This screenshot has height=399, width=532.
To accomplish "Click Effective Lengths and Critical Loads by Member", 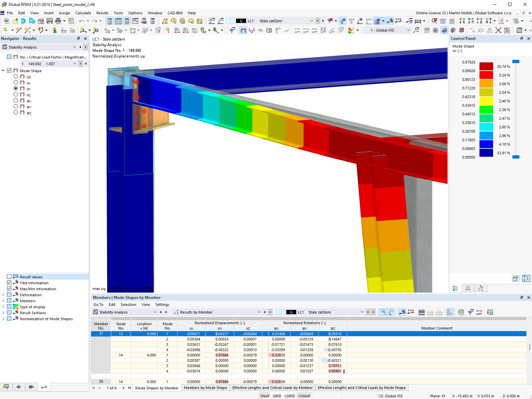I will click(272, 388).
